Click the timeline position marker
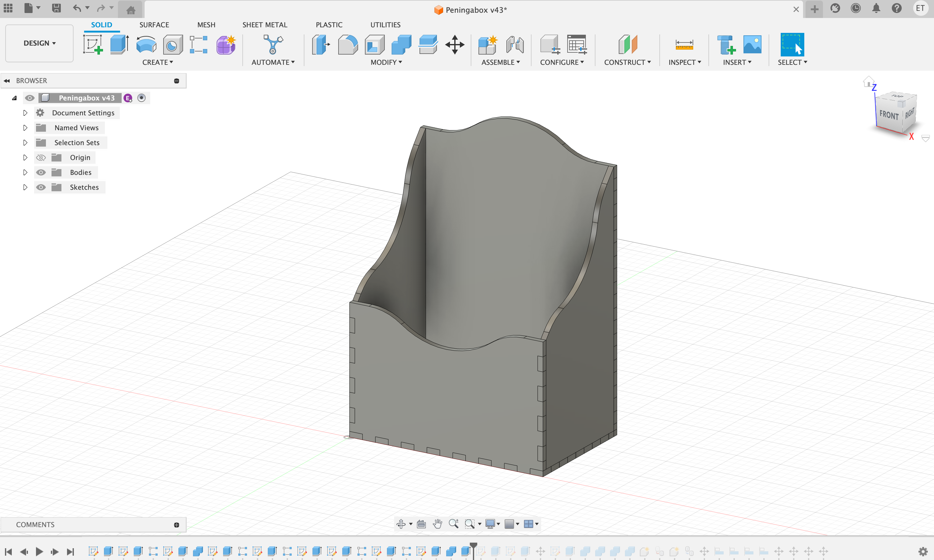Image resolution: width=934 pixels, height=560 pixels. (474, 551)
